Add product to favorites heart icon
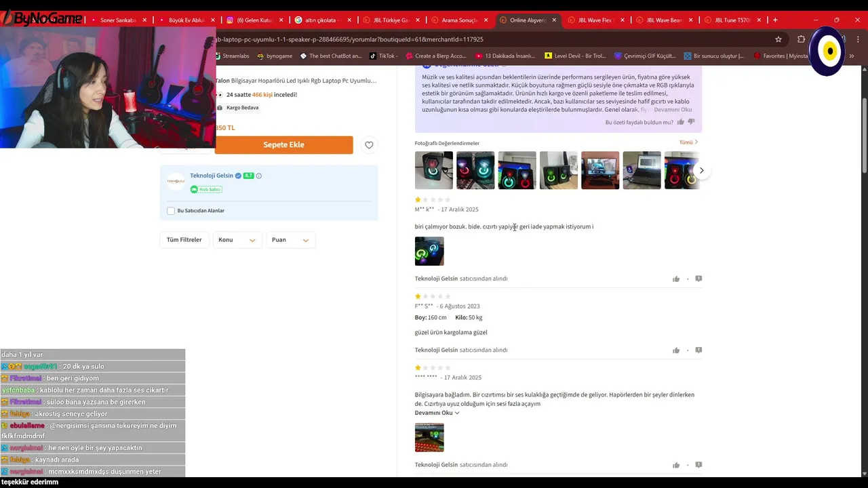This screenshot has width=868, height=488. (369, 144)
